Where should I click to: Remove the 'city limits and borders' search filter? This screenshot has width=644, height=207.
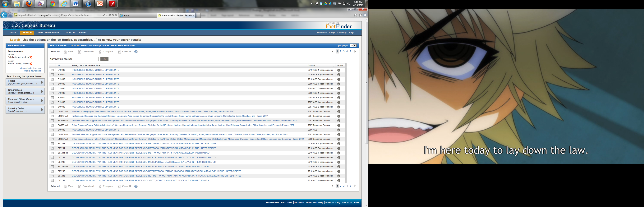(31, 58)
